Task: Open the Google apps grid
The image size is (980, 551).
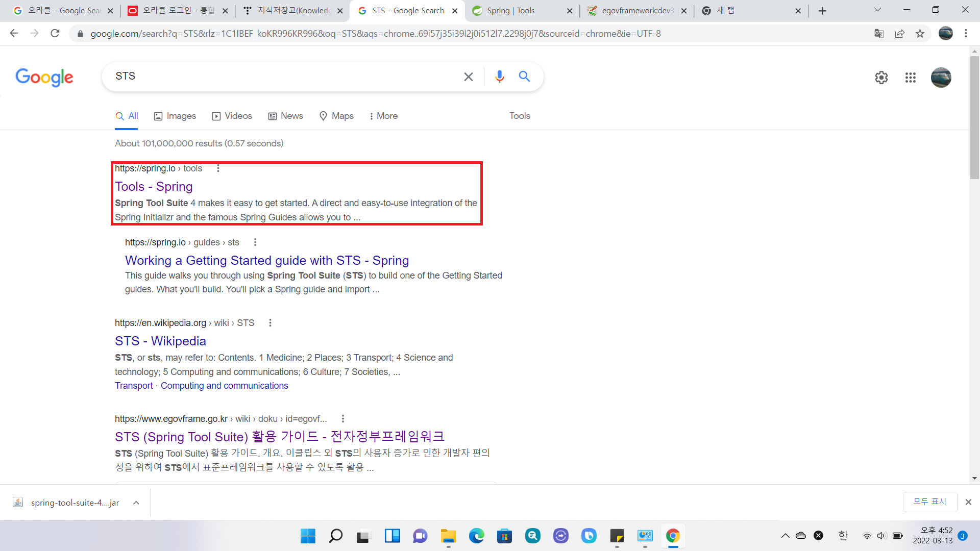Action: [911, 78]
